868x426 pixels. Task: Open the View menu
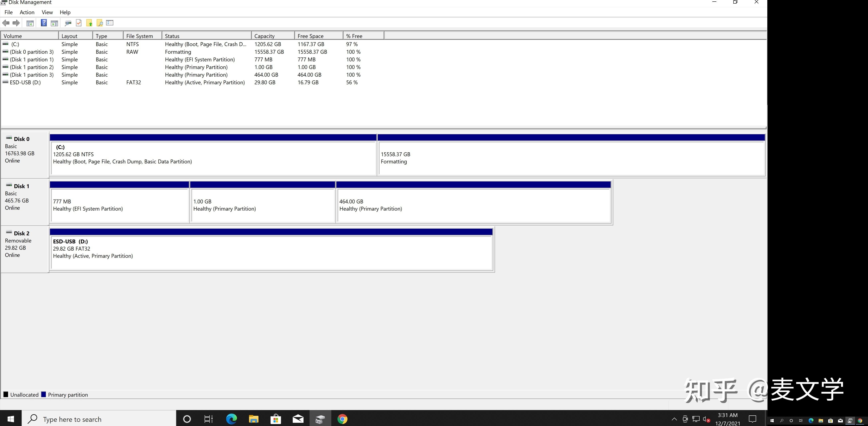[47, 12]
